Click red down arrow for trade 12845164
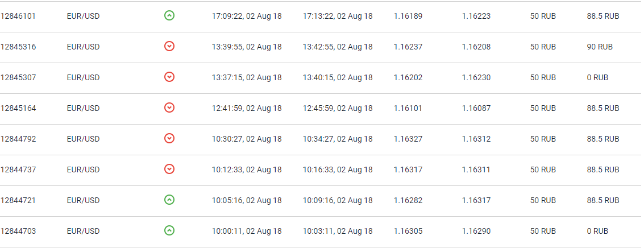 tap(169, 108)
